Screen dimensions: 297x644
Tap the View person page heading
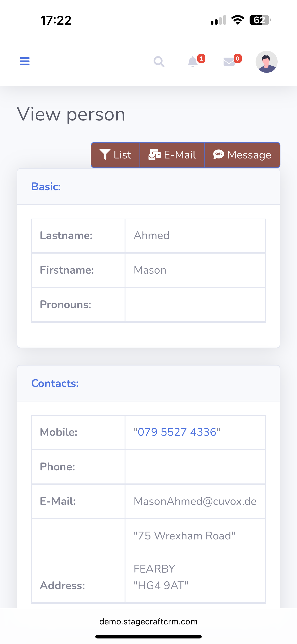pyautogui.click(x=71, y=114)
